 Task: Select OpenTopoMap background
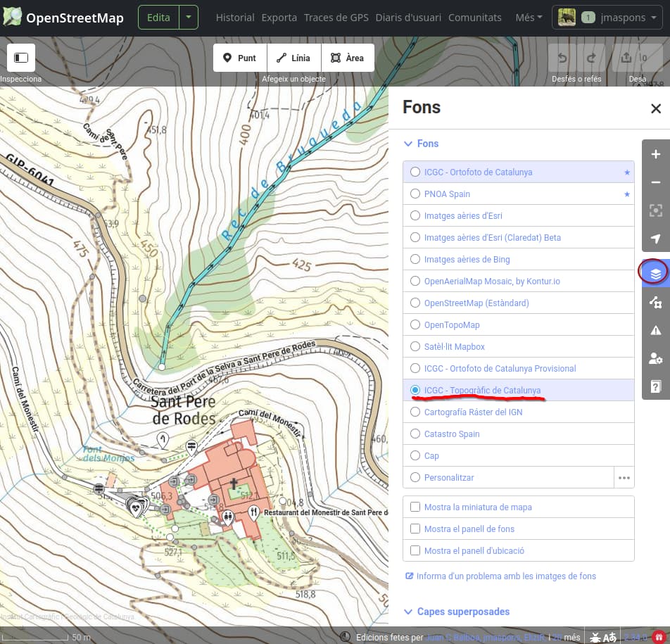[518, 324]
